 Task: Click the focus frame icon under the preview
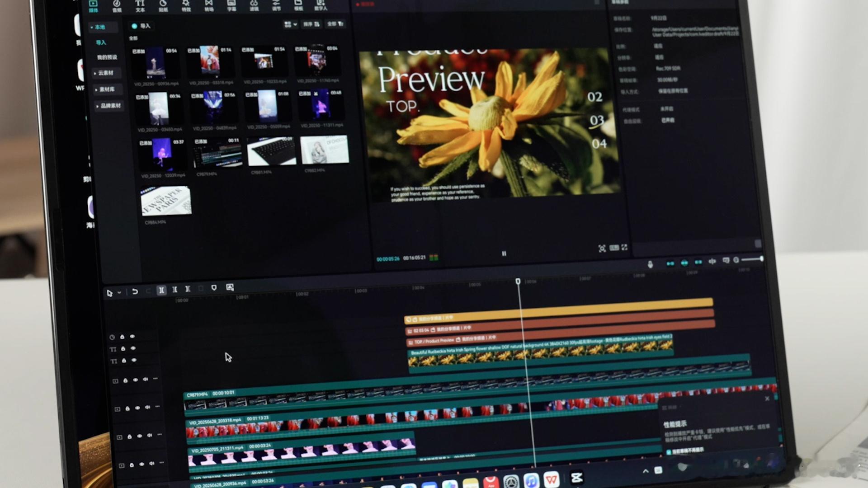pyautogui.click(x=602, y=249)
